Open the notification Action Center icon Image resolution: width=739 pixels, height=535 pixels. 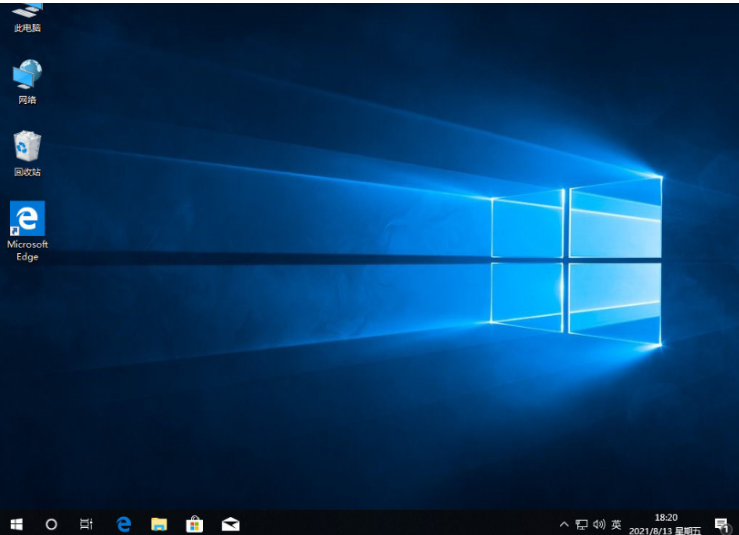pyautogui.click(x=720, y=524)
